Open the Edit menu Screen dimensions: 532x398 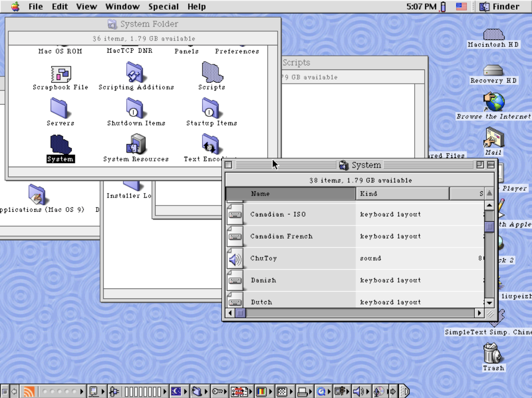click(x=60, y=7)
